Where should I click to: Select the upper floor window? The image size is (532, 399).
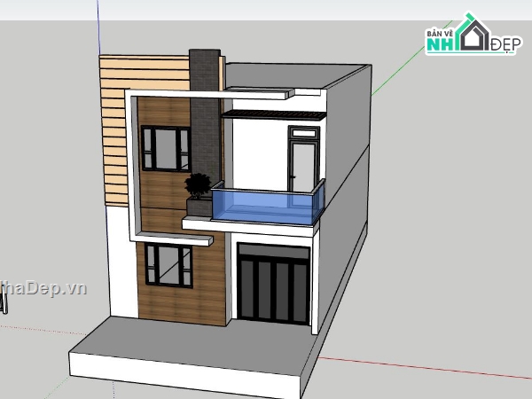click(x=165, y=149)
